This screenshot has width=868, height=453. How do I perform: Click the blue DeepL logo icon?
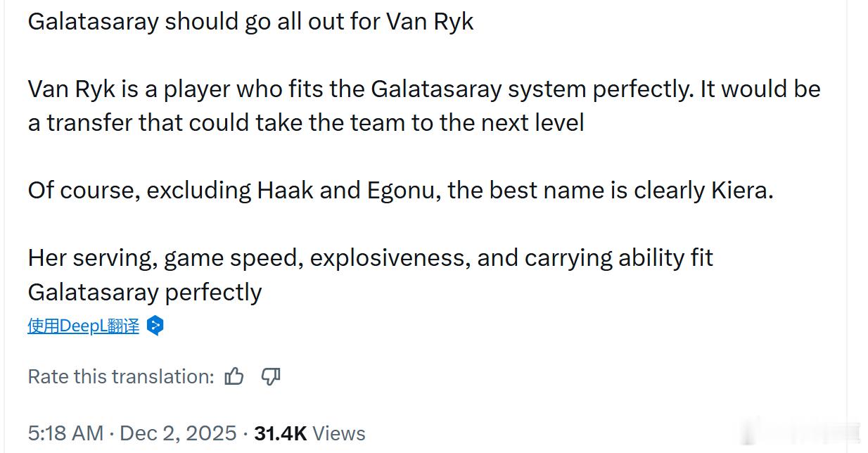click(155, 326)
